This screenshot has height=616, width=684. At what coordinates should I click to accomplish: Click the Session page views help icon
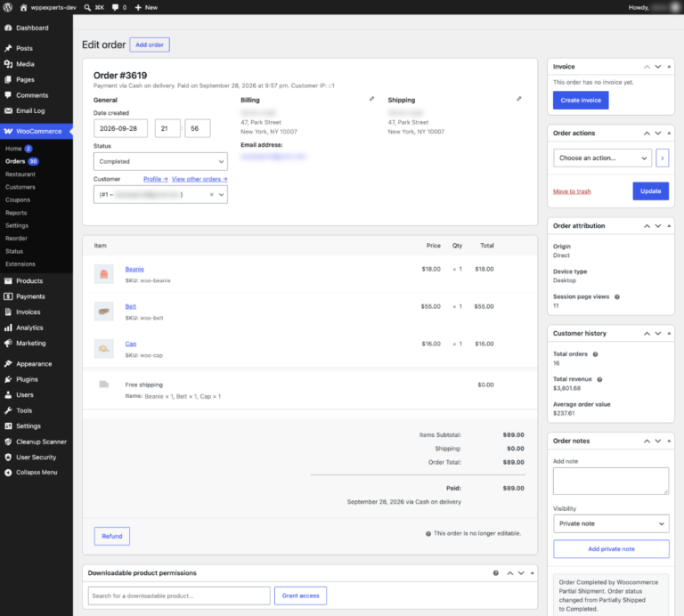point(617,297)
